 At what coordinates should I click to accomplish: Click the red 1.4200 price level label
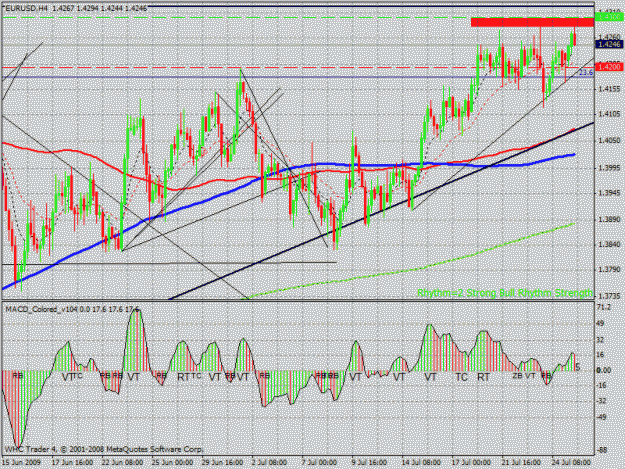(x=609, y=67)
